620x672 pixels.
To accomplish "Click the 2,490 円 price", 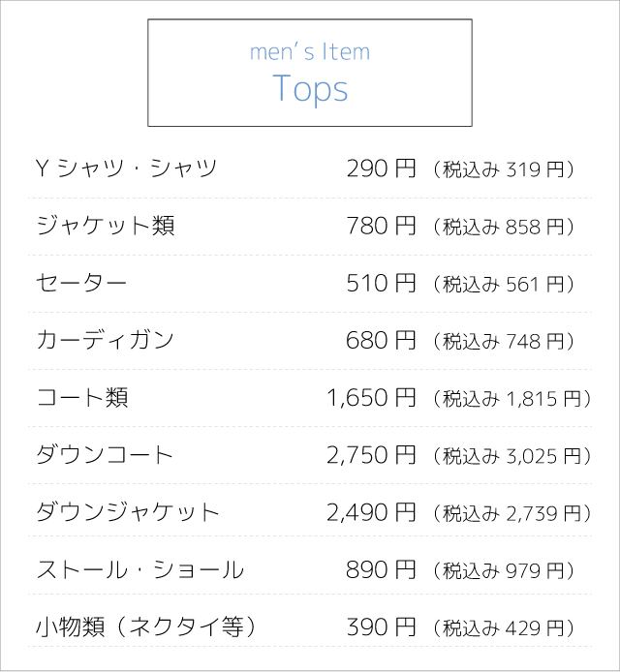I will pos(371,511).
